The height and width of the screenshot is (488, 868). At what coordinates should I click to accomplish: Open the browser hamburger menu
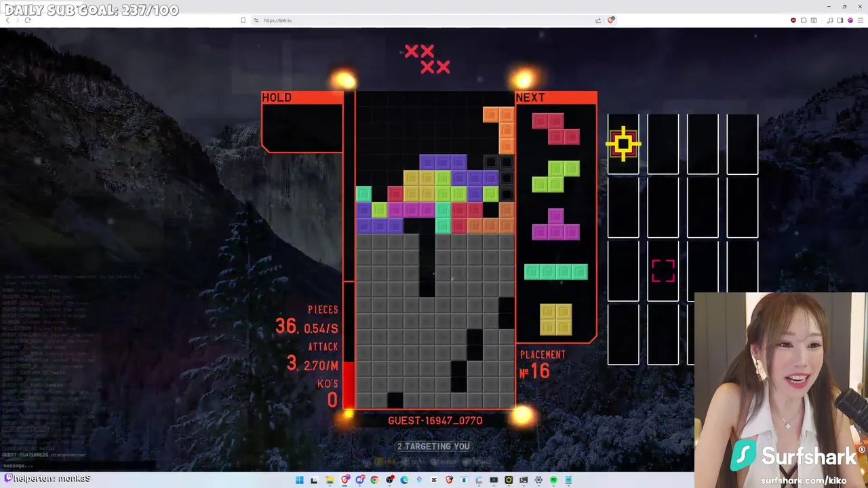click(861, 20)
